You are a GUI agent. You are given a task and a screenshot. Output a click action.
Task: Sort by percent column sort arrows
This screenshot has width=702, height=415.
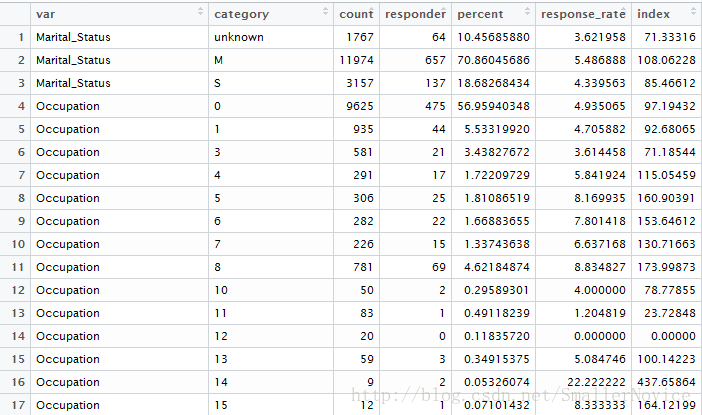coord(527,12)
